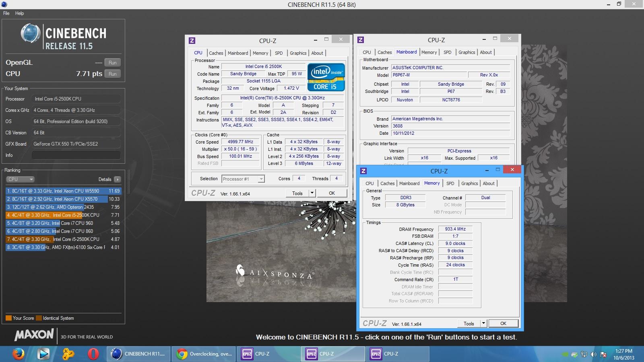Switch to the CINEBENCH R11 taskbar button
Image resolution: width=644 pixels, height=362 pixels.
(x=138, y=354)
